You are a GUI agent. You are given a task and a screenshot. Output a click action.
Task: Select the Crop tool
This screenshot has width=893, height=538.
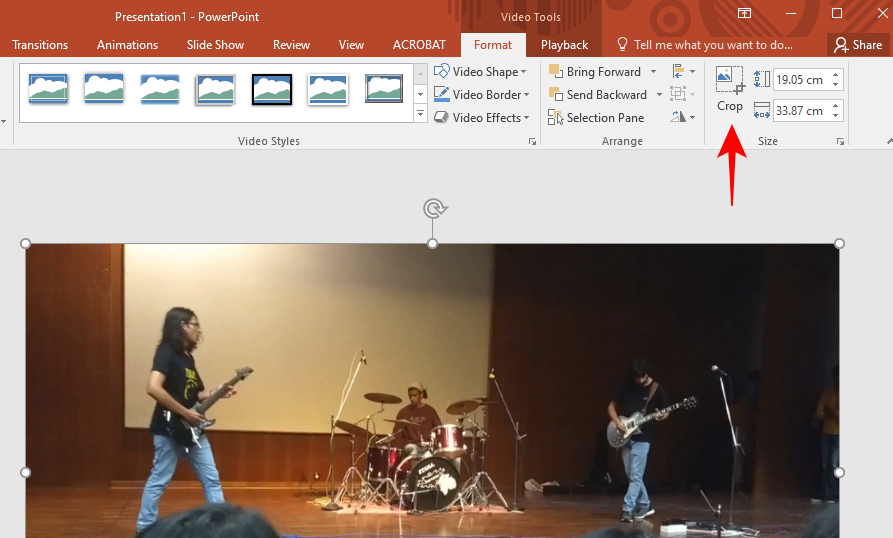click(x=730, y=90)
